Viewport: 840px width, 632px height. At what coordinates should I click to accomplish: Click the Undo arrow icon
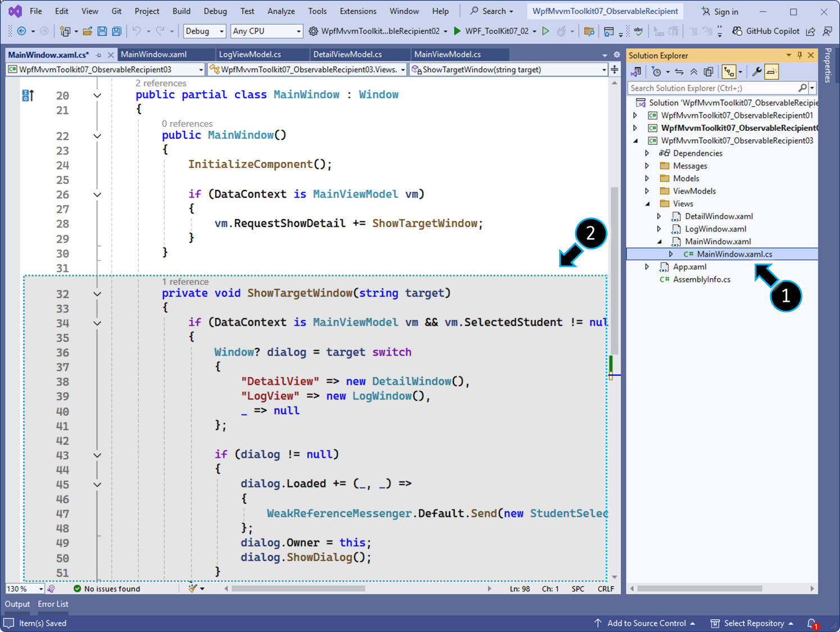pyautogui.click(x=137, y=31)
